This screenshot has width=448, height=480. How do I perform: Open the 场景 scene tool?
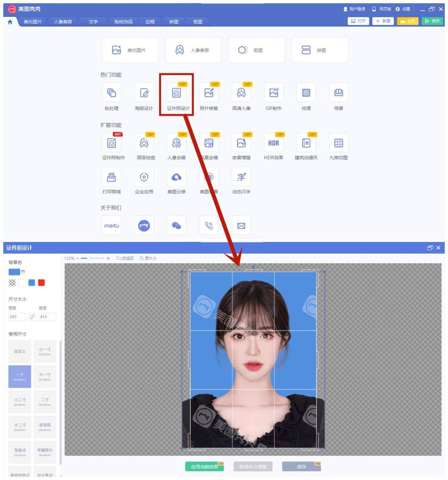pyautogui.click(x=339, y=93)
